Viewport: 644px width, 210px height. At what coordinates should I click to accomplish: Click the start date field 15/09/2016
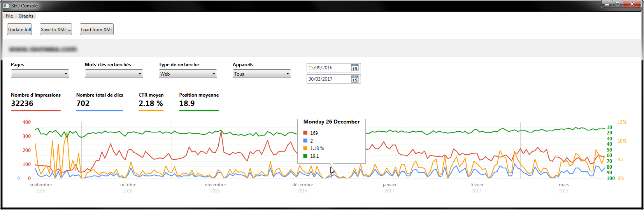[x=328, y=68]
